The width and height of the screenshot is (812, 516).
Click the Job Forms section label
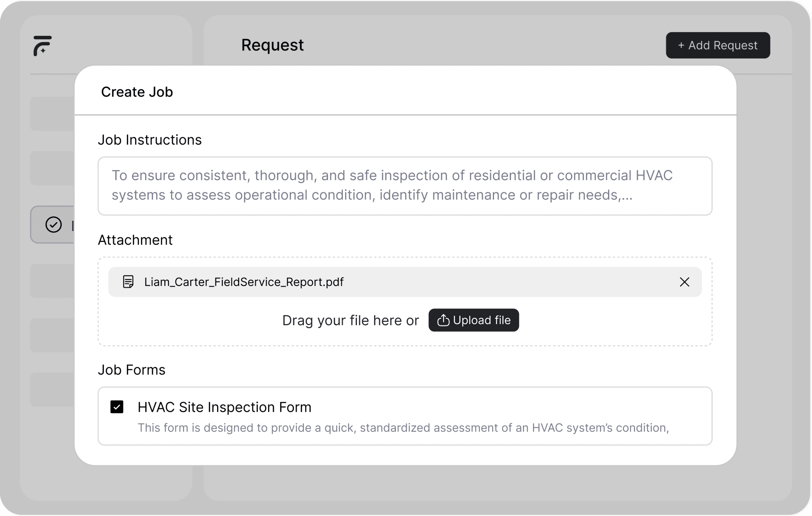[x=132, y=370]
